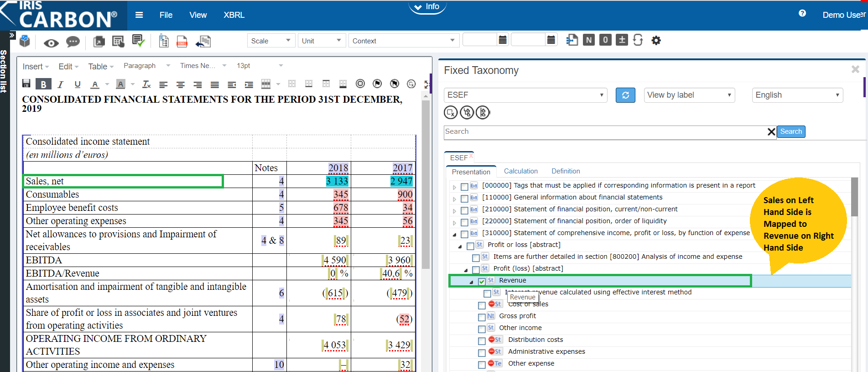Click the eye preview icon in toolbar

51,43
